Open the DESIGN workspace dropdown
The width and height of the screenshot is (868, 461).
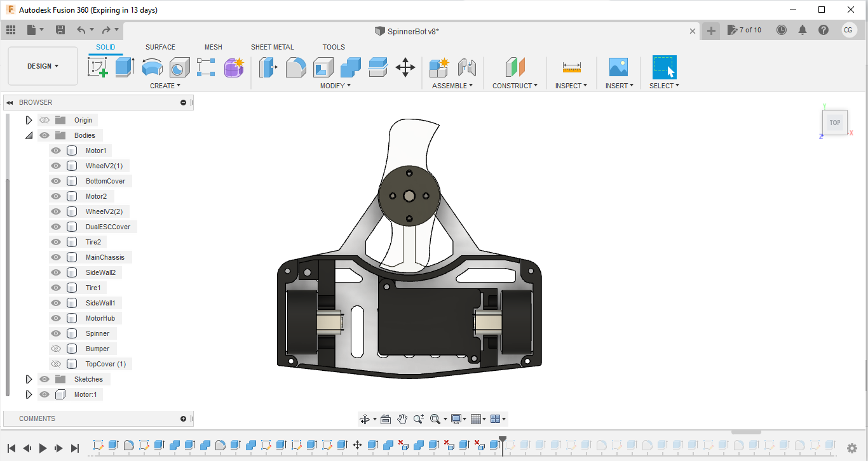tap(43, 66)
